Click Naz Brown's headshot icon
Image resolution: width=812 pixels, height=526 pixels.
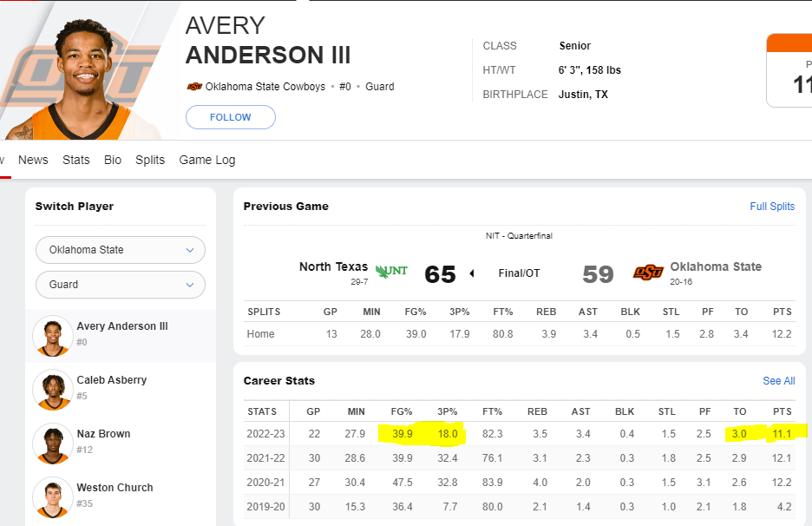point(52,443)
